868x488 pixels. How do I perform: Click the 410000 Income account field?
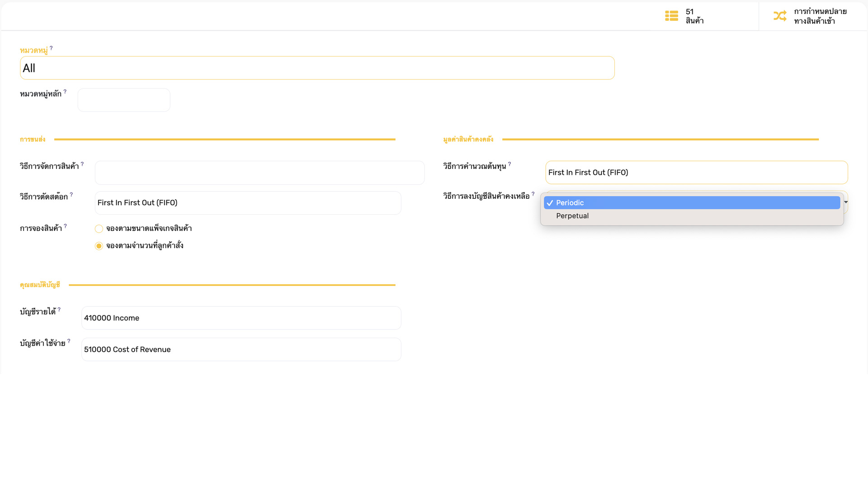point(241,318)
